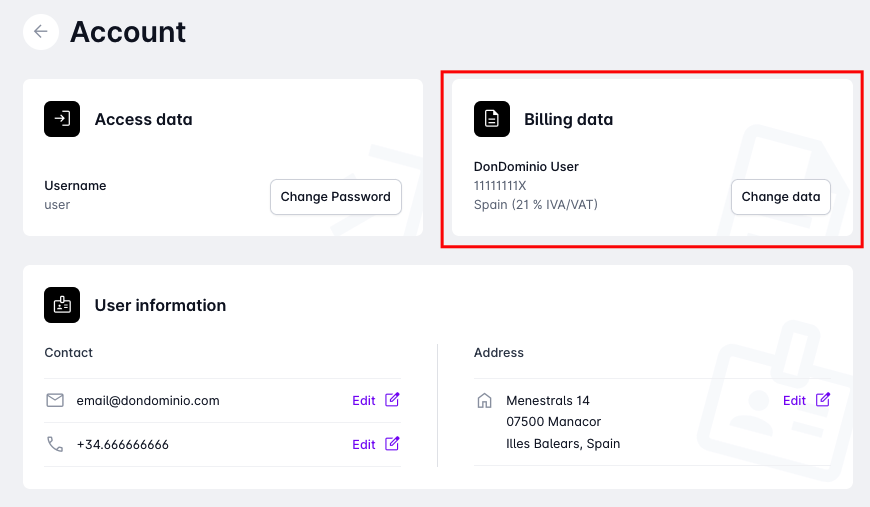Click the User information ID card icon
The image size is (870, 507).
62,305
